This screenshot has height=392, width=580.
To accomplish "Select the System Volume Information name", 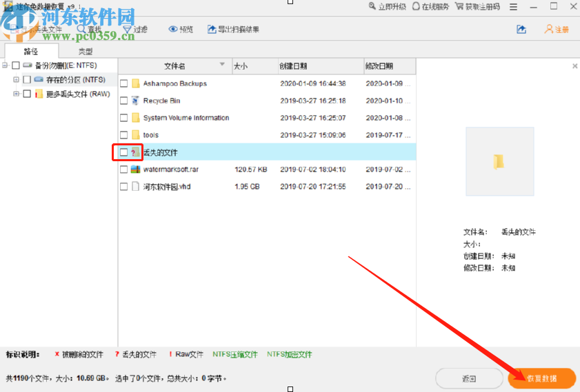I will click(186, 118).
